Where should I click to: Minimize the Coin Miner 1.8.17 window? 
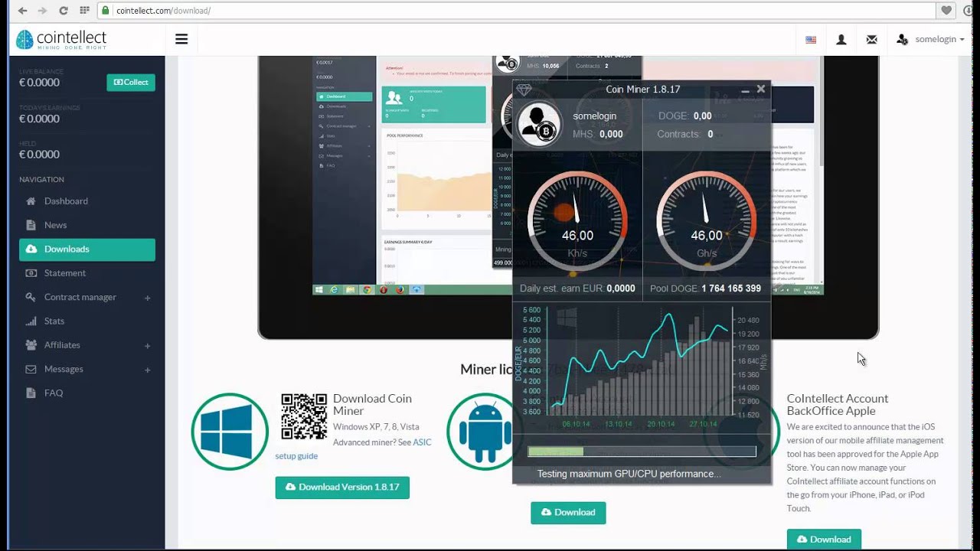(x=745, y=90)
